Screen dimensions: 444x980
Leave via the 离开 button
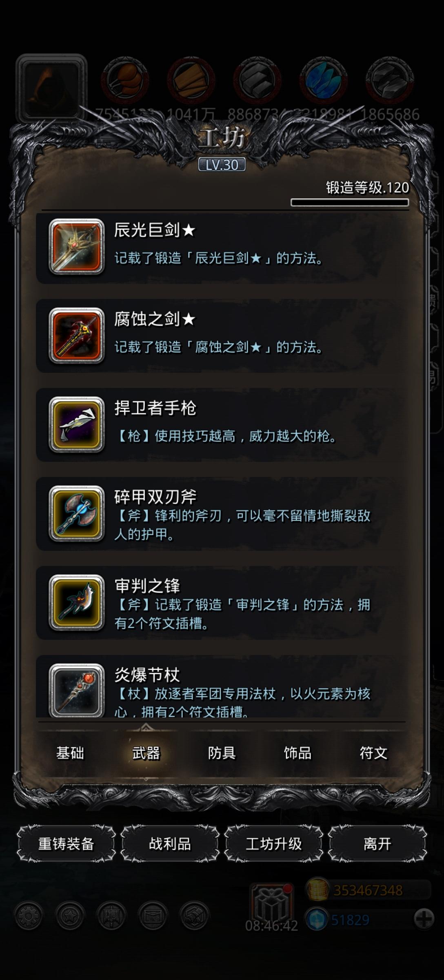[377, 844]
